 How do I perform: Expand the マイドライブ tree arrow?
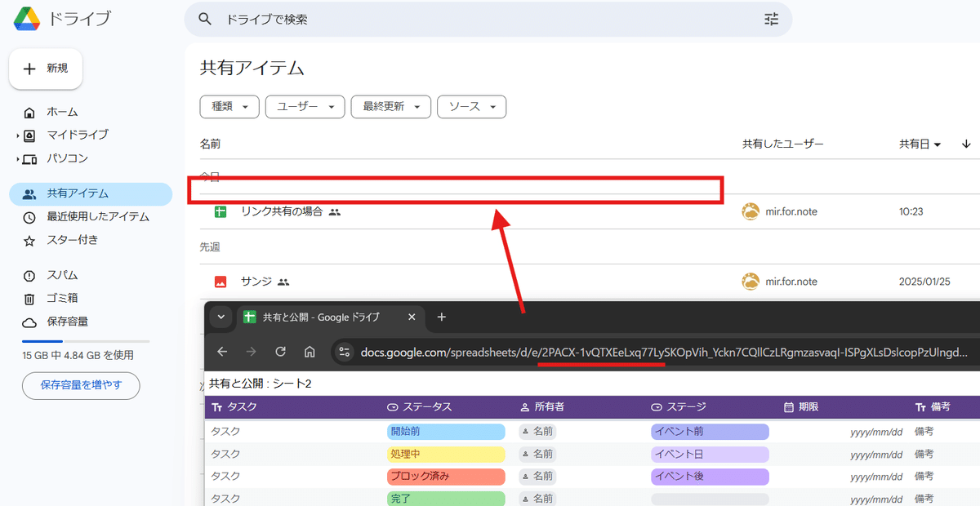point(17,135)
